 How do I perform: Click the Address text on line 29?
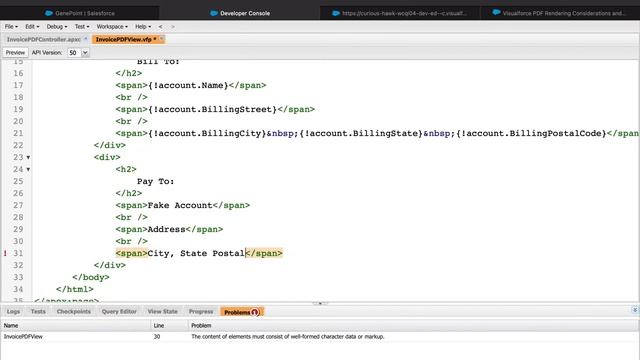(x=167, y=229)
